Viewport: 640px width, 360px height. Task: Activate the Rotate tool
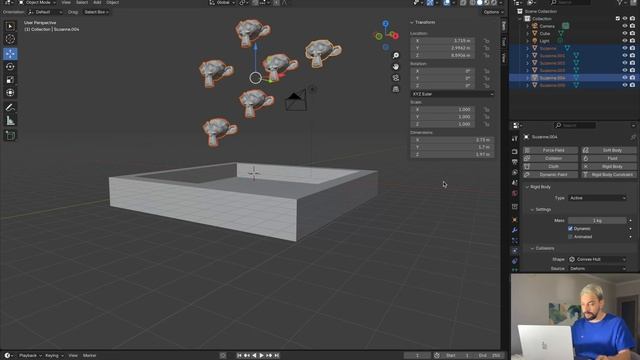click(10, 67)
